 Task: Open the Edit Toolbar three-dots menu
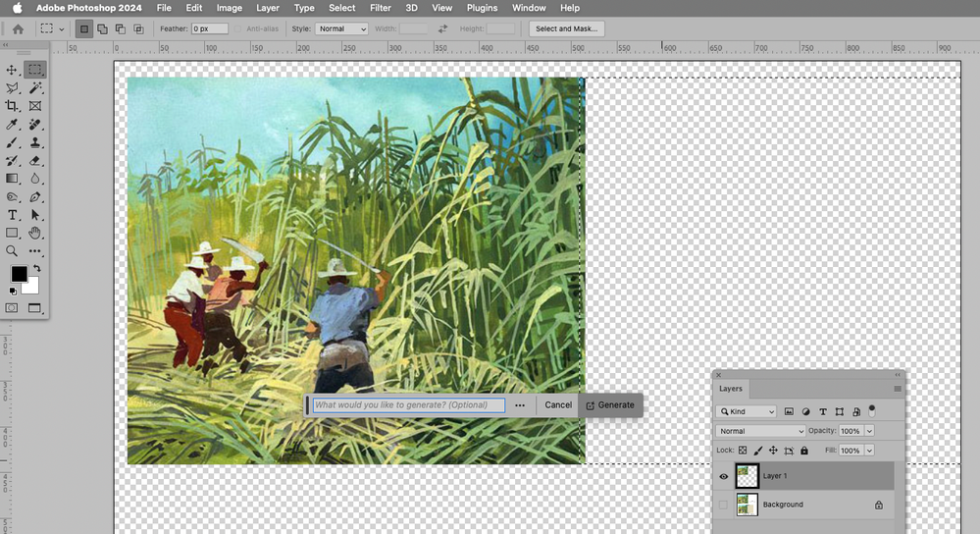35,251
